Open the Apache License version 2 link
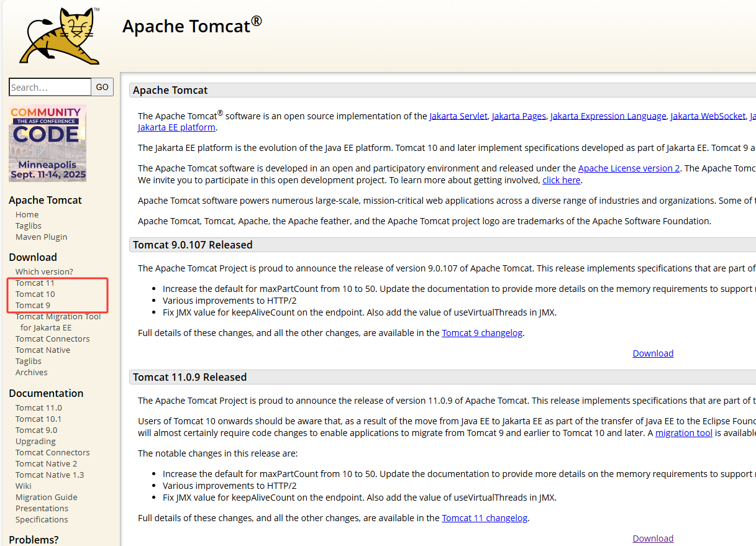Viewport: 756px width, 546px height. click(629, 168)
